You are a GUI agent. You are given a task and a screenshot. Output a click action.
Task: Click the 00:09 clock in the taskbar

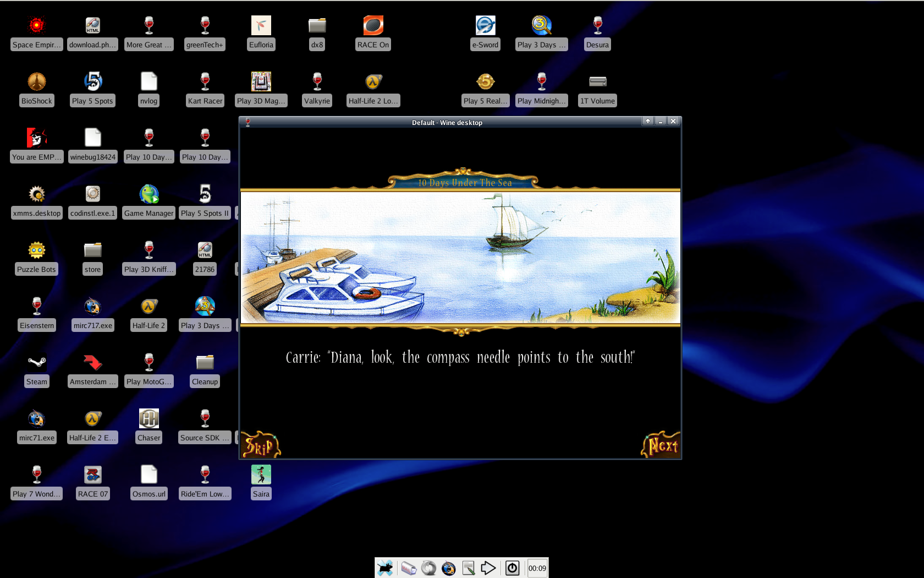point(537,568)
